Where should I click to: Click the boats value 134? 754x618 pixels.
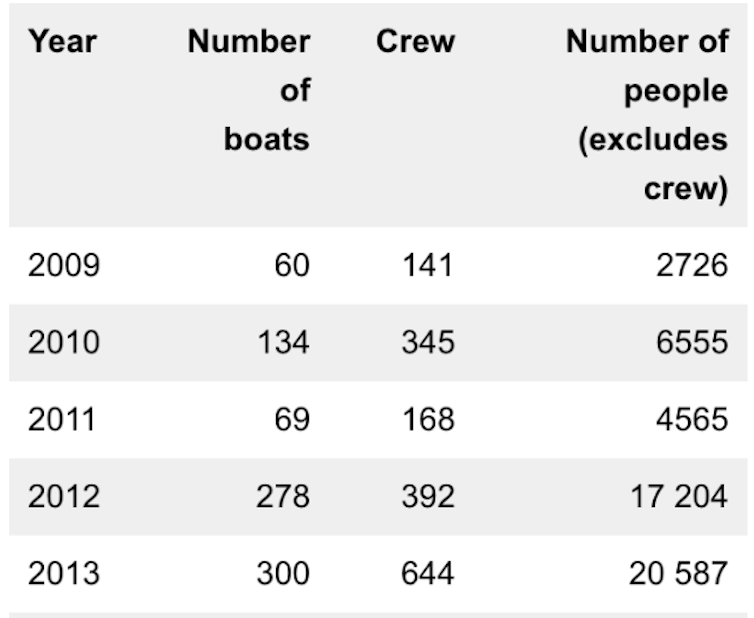click(x=284, y=342)
